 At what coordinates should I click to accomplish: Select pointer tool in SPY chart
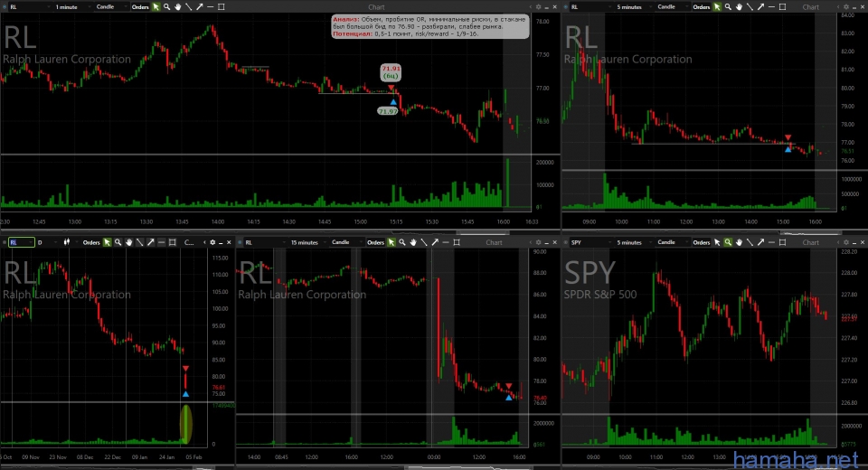717,242
